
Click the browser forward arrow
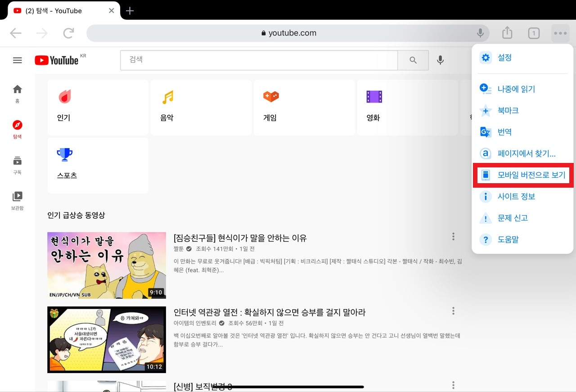[x=42, y=33]
